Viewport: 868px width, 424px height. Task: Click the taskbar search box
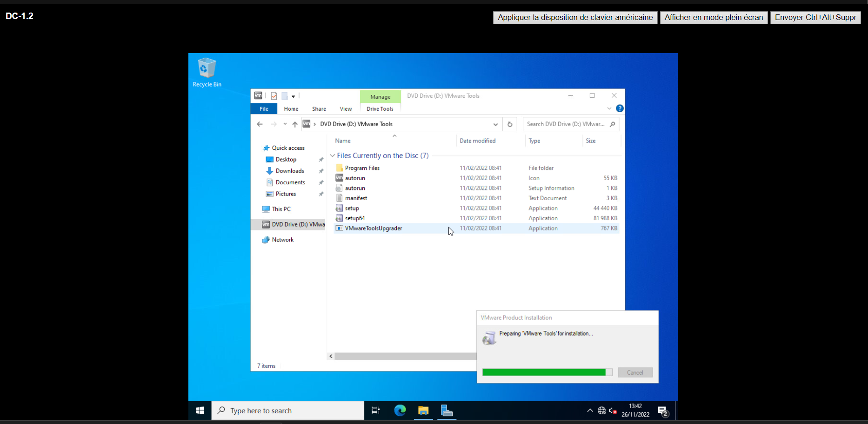coord(288,411)
